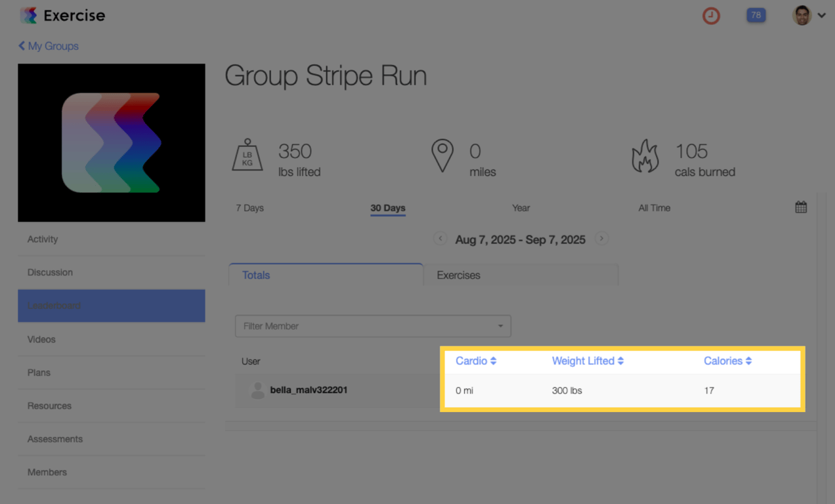Click the date range Aug 7 - Sep 7, 2025
835x504 pixels.
[521, 240]
